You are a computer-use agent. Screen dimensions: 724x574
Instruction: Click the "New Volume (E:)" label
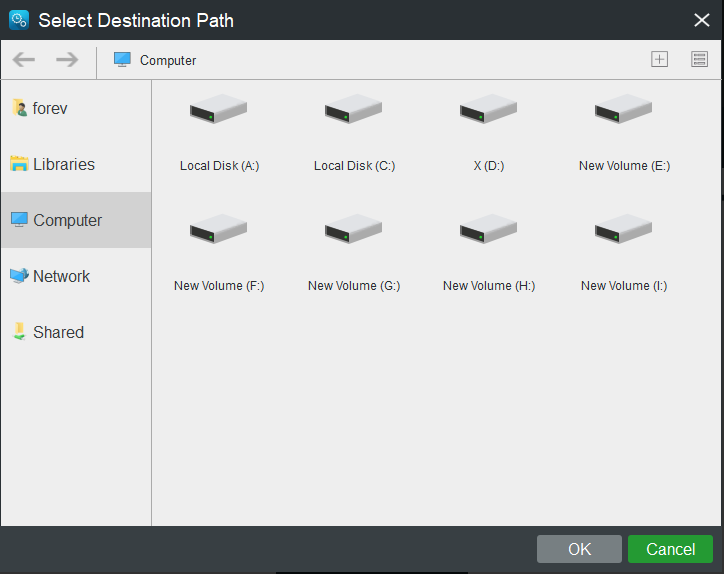tap(624, 166)
